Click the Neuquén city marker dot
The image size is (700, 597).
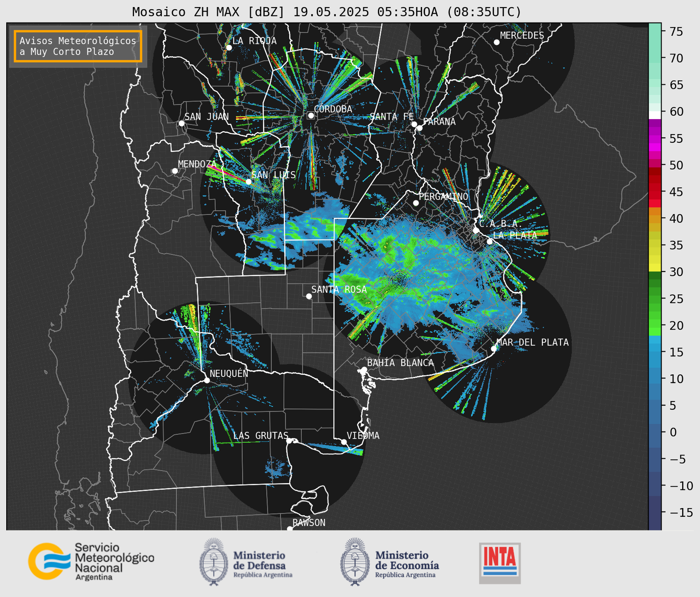pos(207,380)
